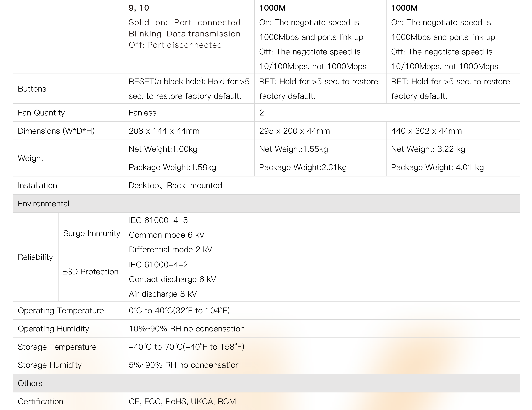The image size is (532, 410).
Task: Click the Fan Quantity row label
Action: tap(41, 113)
